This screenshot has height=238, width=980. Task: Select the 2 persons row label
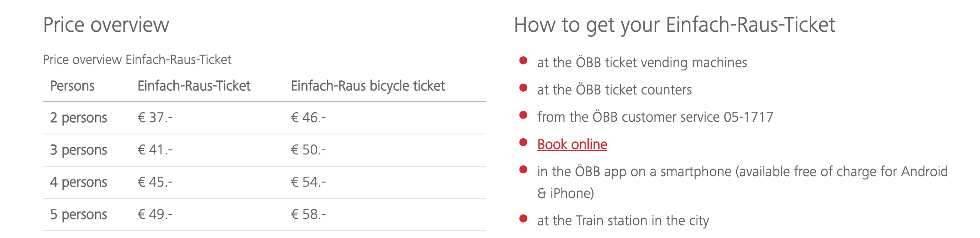coord(79,118)
